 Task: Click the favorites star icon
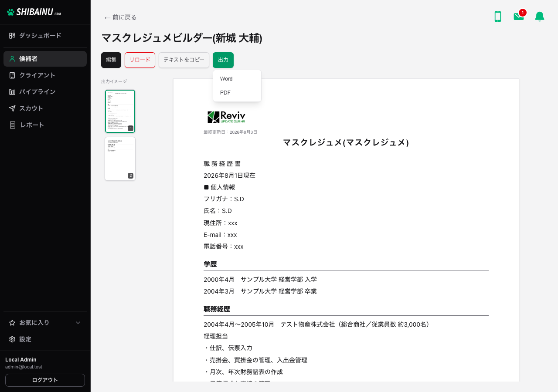12,323
